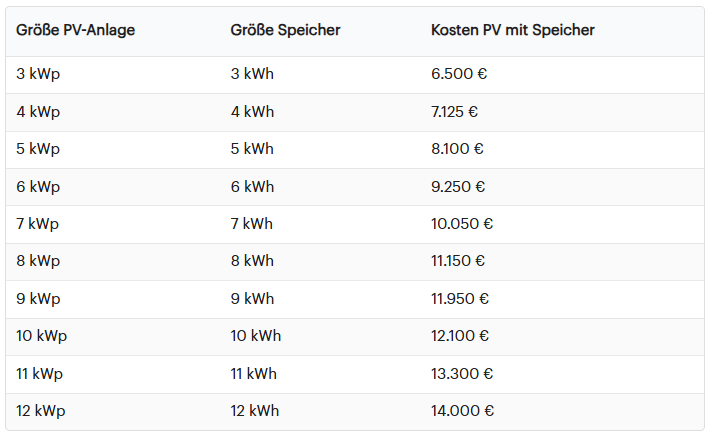The height and width of the screenshot is (436, 710).
Task: Select the 12.100 € price cell
Action: [460, 336]
